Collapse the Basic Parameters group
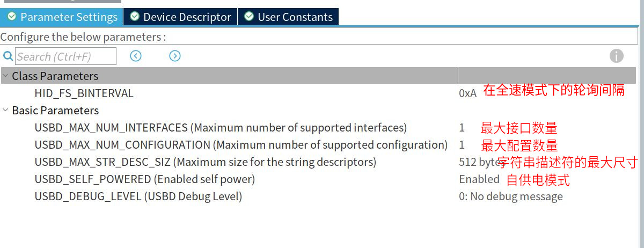 (5, 110)
